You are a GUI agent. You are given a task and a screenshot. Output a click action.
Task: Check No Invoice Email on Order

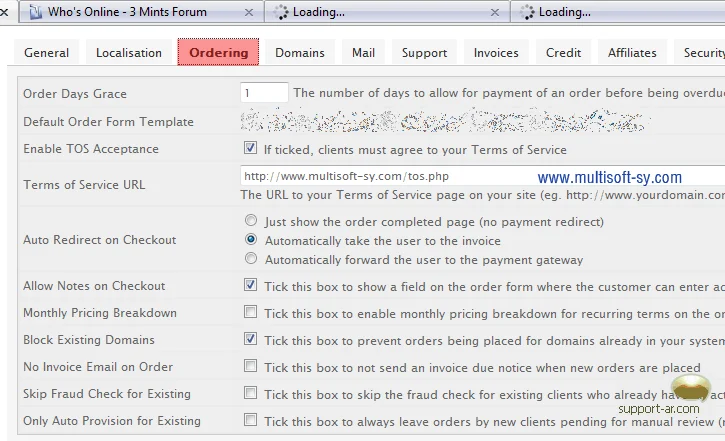coord(250,367)
